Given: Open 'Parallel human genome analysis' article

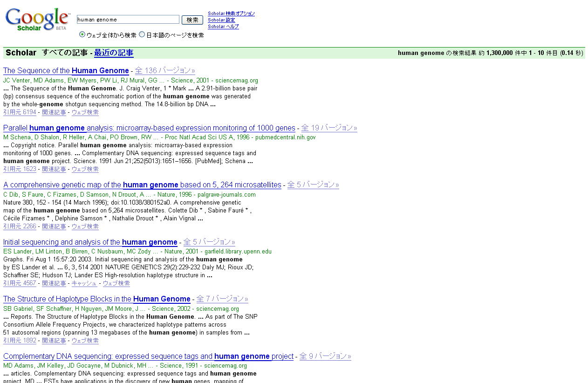Looking at the screenshot, I should click(x=149, y=128).
